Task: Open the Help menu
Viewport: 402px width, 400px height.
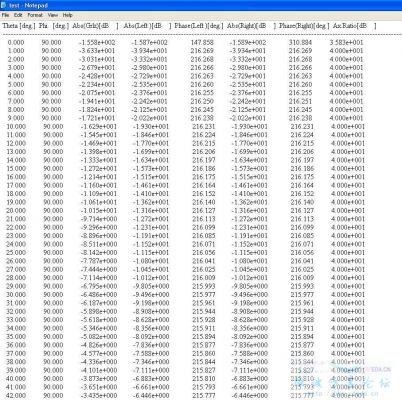Action: coord(68,15)
